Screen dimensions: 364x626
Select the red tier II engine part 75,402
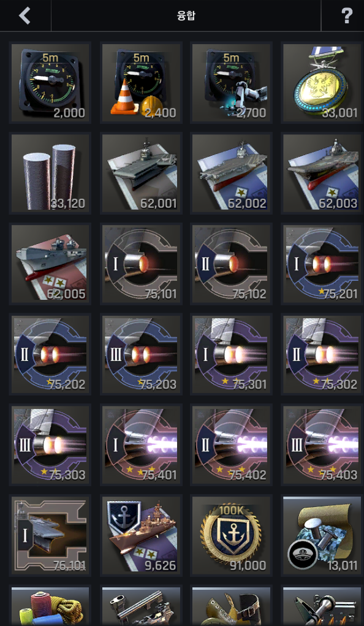click(232, 445)
